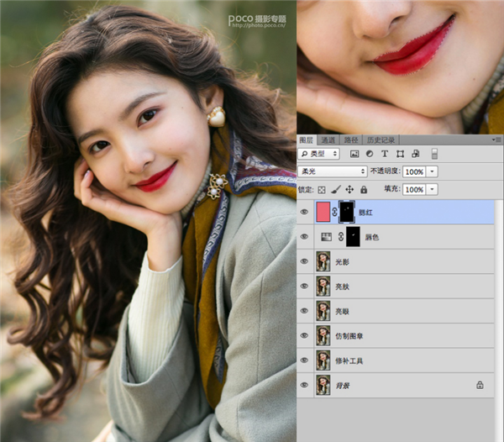The height and width of the screenshot is (442, 504).
Task: Click the smart object filter icon
Action: pyautogui.click(x=415, y=155)
